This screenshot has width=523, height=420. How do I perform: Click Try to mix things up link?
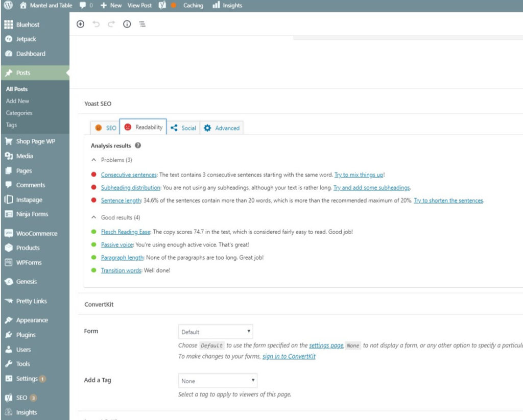[359, 175]
